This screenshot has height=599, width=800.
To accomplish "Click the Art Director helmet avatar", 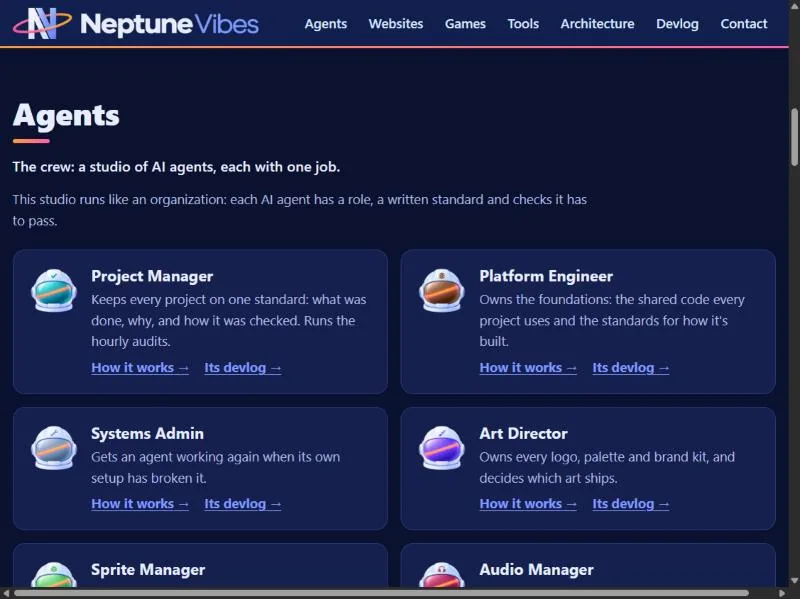I will 442,447.
